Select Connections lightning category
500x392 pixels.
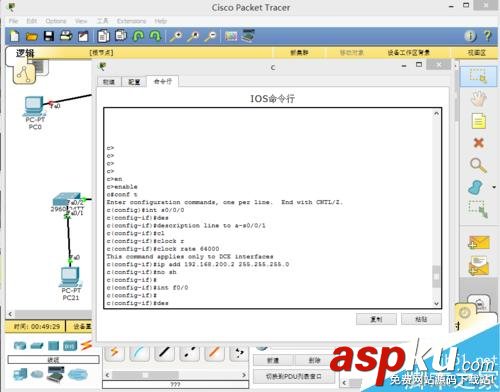[86, 345]
